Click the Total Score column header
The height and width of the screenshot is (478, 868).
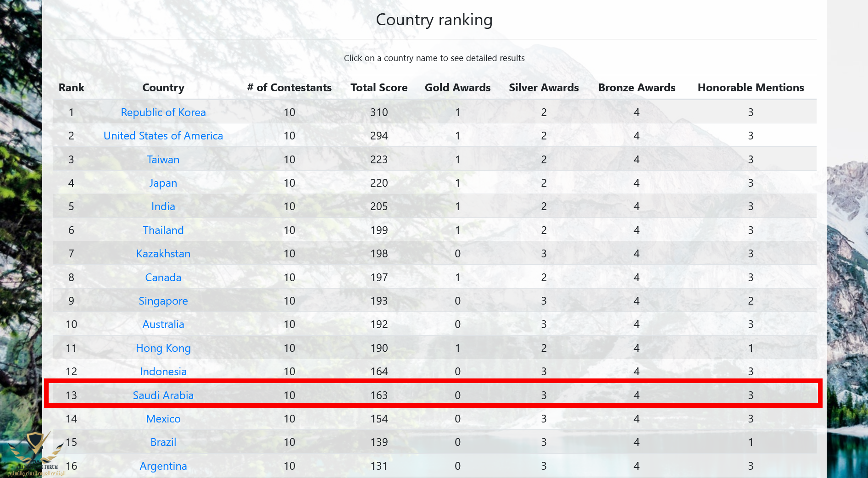click(379, 88)
